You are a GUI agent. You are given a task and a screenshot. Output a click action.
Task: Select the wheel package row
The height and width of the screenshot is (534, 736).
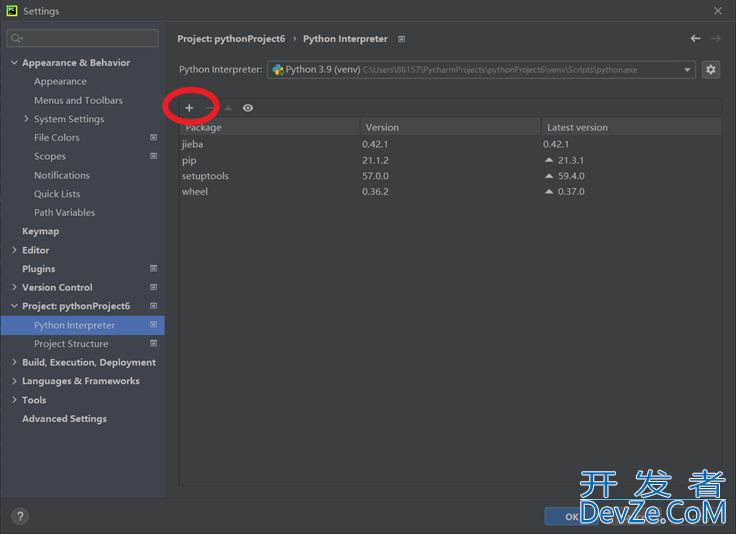pos(451,191)
